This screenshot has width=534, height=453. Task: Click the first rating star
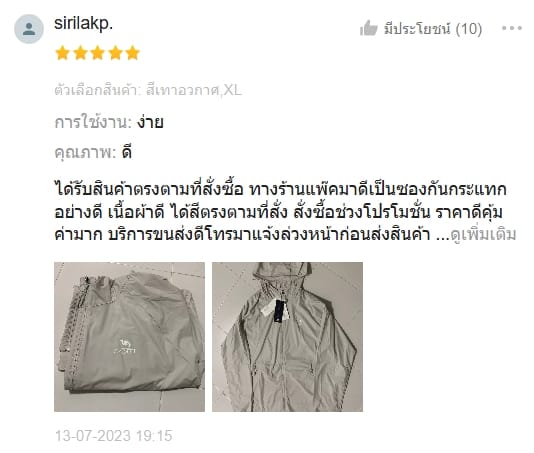coord(63,53)
